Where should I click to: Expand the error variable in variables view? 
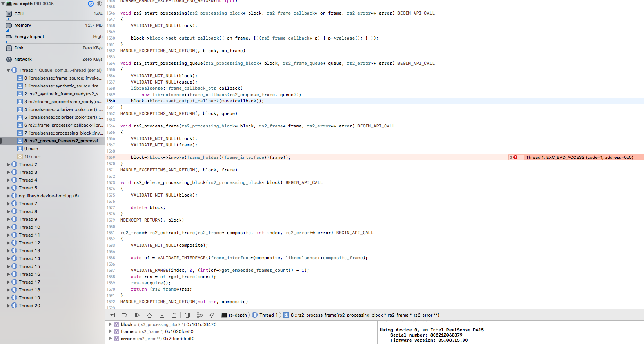pos(110,339)
